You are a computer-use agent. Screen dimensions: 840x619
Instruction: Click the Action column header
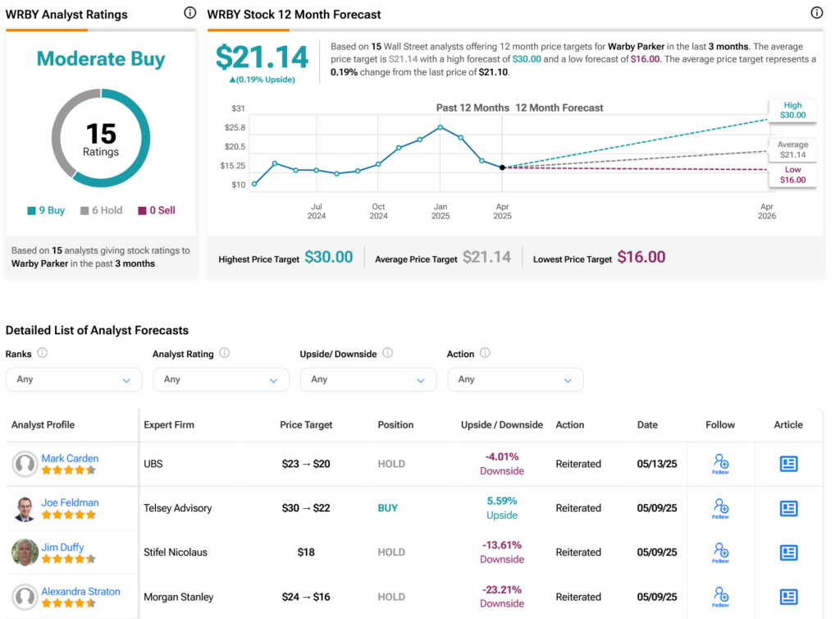coord(570,425)
